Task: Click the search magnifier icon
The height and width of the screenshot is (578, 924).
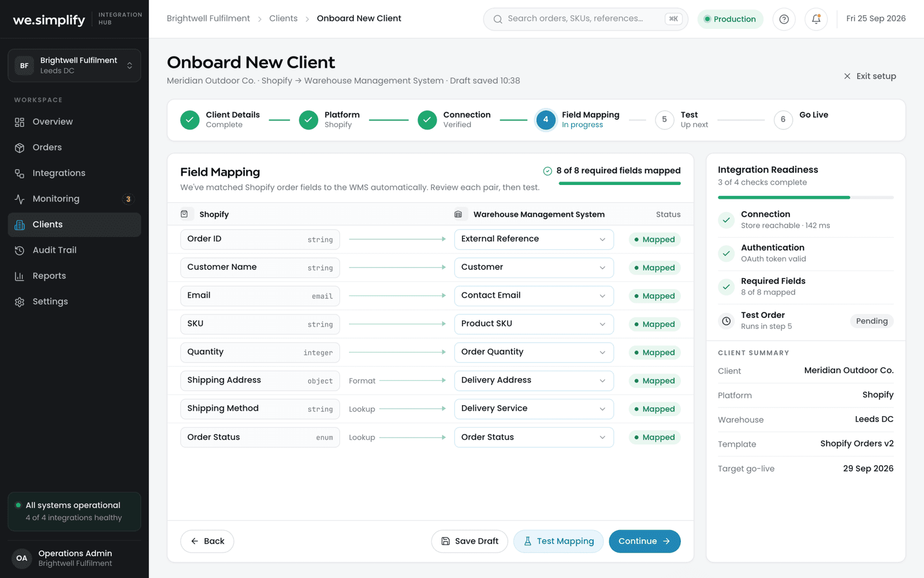Action: tap(498, 19)
